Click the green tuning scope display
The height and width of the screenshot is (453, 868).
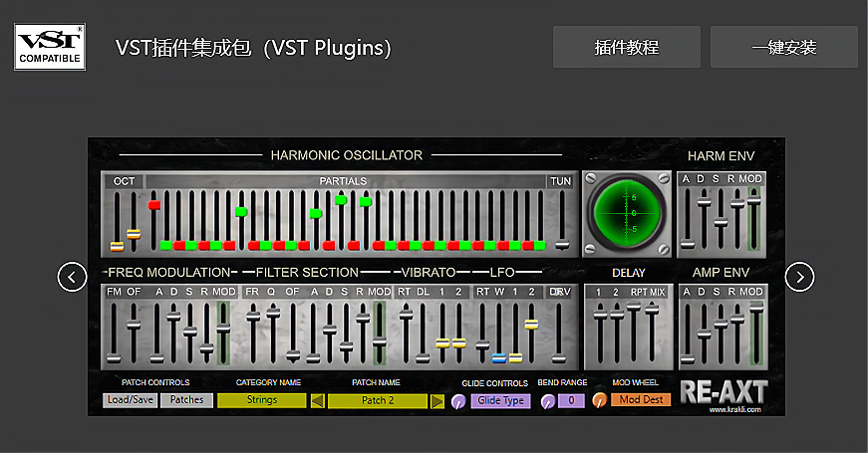626,213
